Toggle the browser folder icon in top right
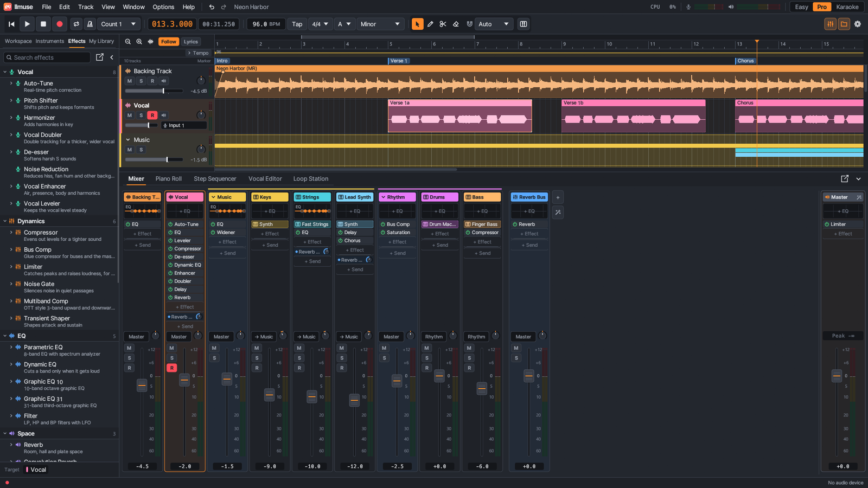Viewport: 868px width, 488px height. (x=844, y=24)
